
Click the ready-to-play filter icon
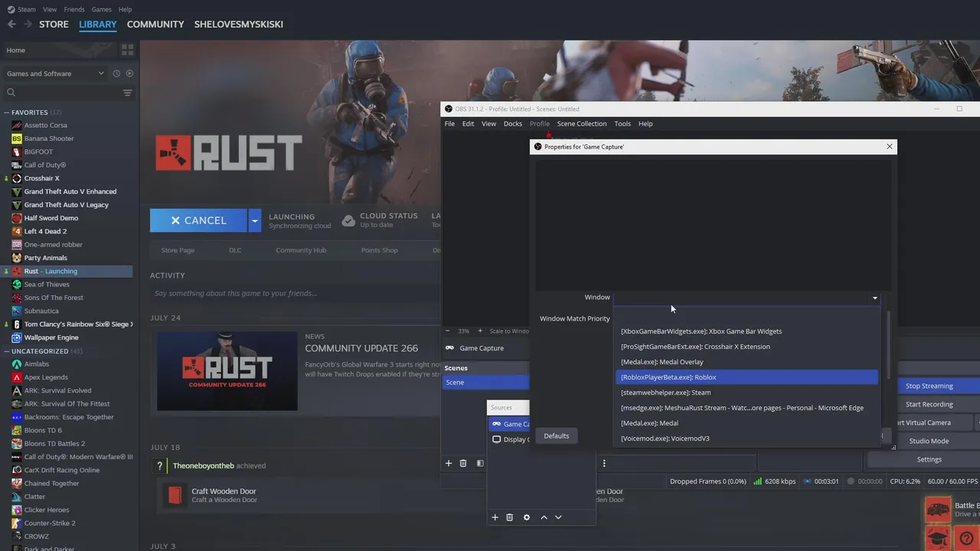click(129, 73)
